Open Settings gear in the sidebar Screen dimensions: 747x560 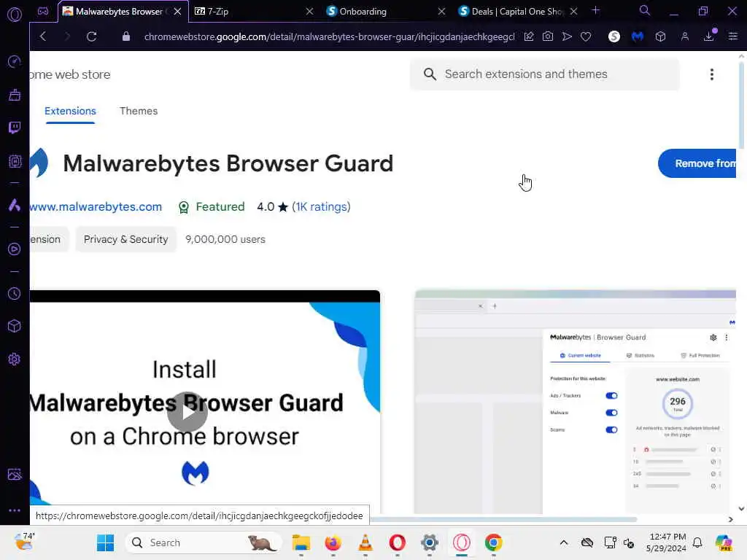pos(15,359)
